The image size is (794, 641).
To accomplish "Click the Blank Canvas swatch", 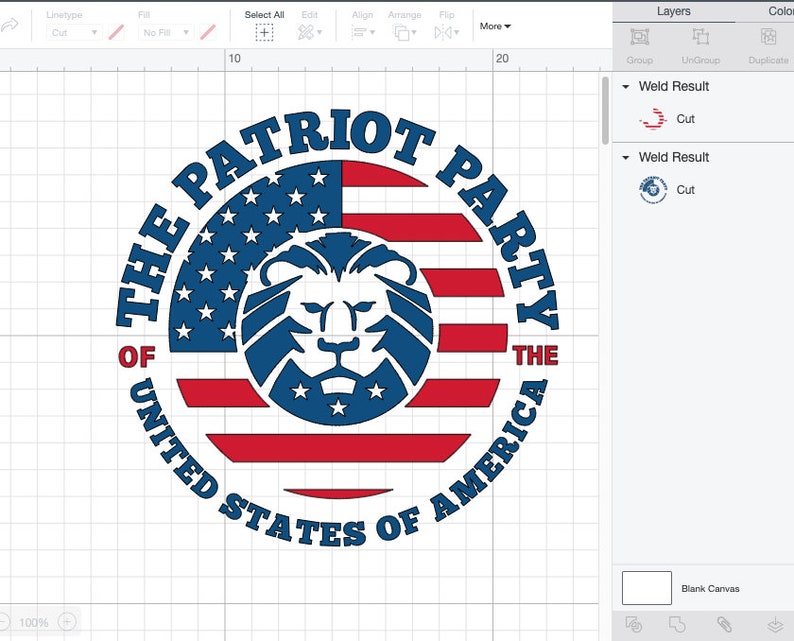I will (x=647, y=588).
